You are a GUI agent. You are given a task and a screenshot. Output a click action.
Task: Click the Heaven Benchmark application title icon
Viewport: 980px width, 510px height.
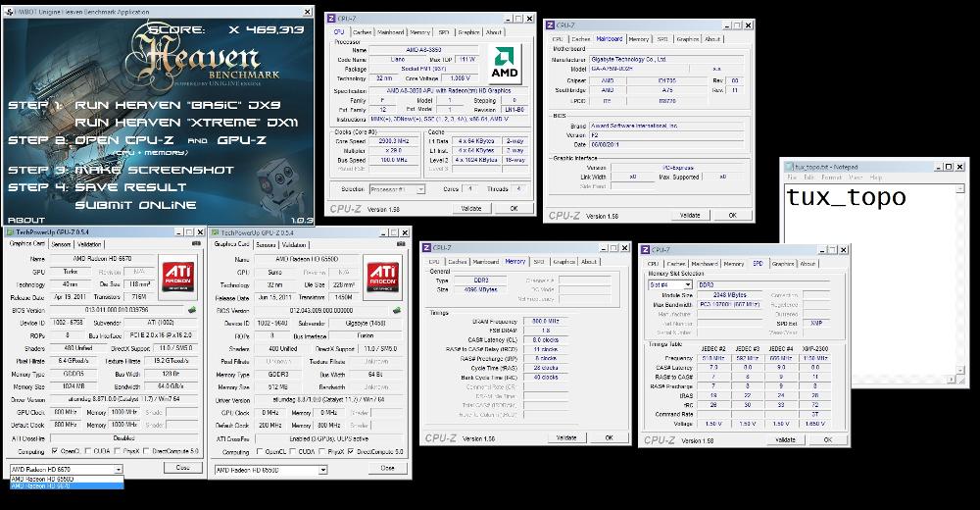(8, 11)
